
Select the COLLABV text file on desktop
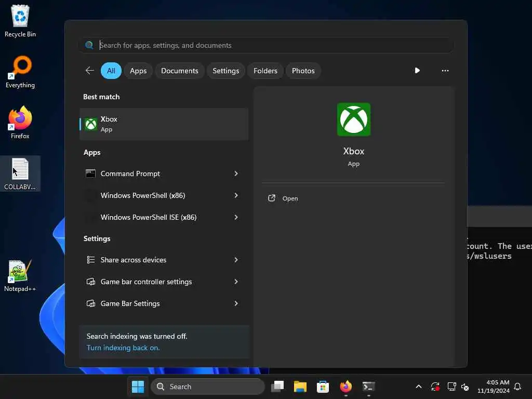[20, 174]
